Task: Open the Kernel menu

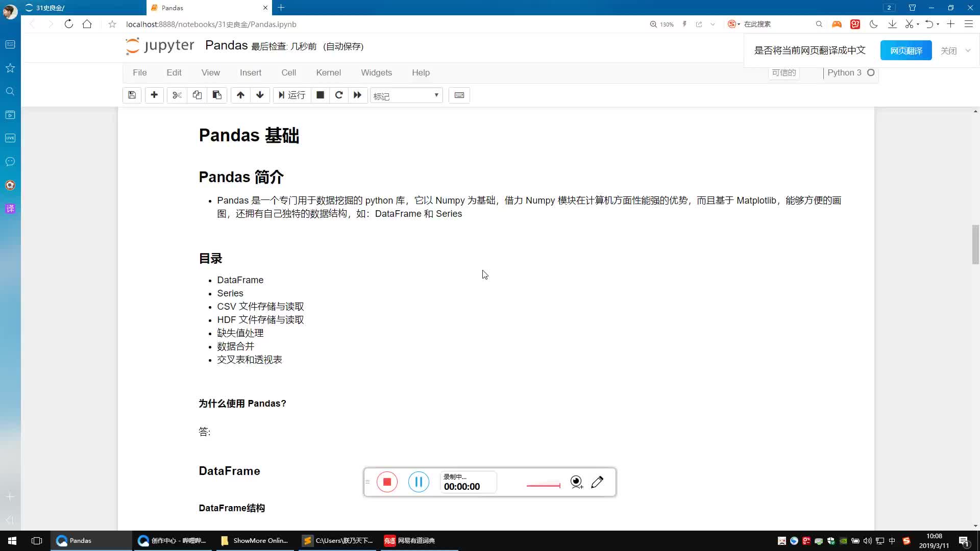Action: [x=328, y=72]
